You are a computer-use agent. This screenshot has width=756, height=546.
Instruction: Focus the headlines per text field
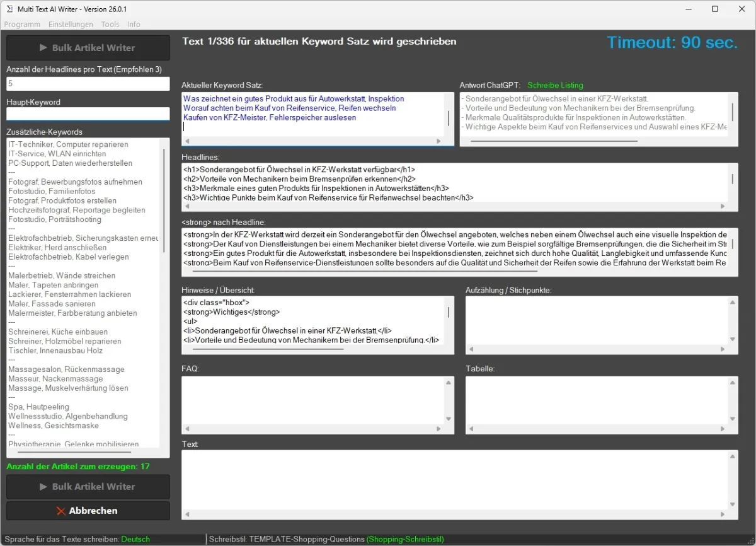point(88,83)
